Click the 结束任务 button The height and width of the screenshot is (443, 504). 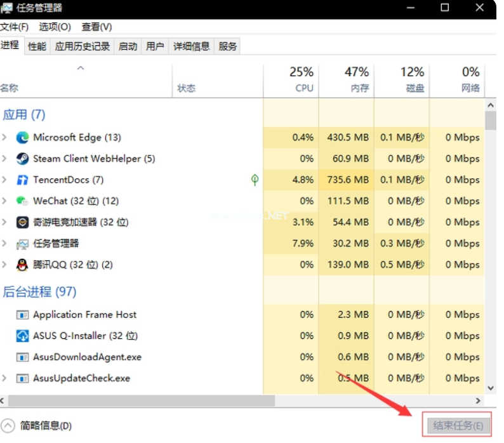458,426
